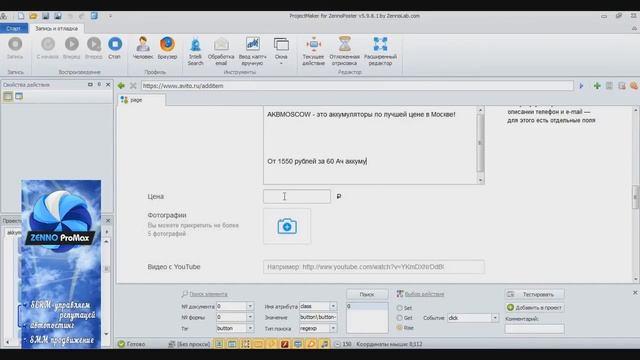
Task: Click the Поиск элемента link
Action: (x=208, y=294)
